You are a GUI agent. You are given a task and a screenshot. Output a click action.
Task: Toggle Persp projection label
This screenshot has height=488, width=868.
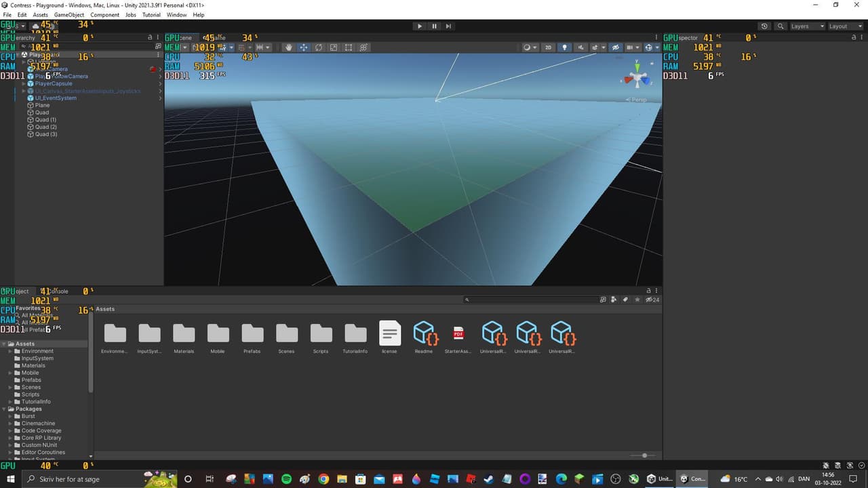click(637, 100)
